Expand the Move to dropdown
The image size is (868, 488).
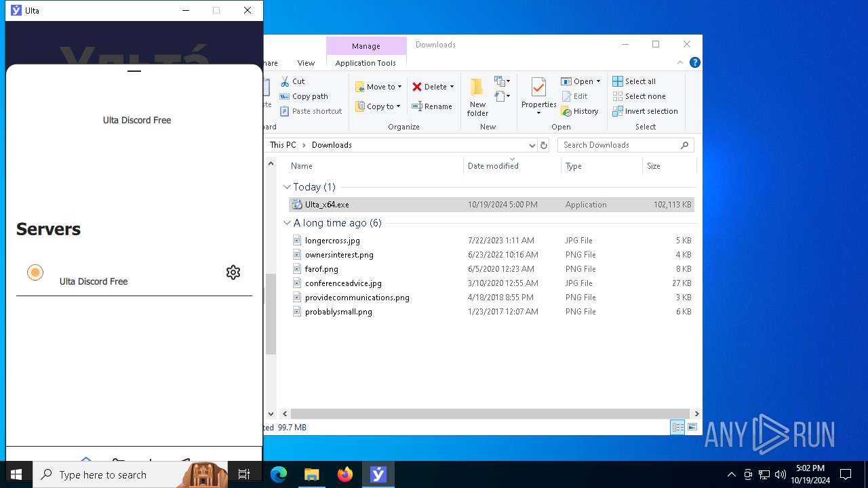coord(399,87)
